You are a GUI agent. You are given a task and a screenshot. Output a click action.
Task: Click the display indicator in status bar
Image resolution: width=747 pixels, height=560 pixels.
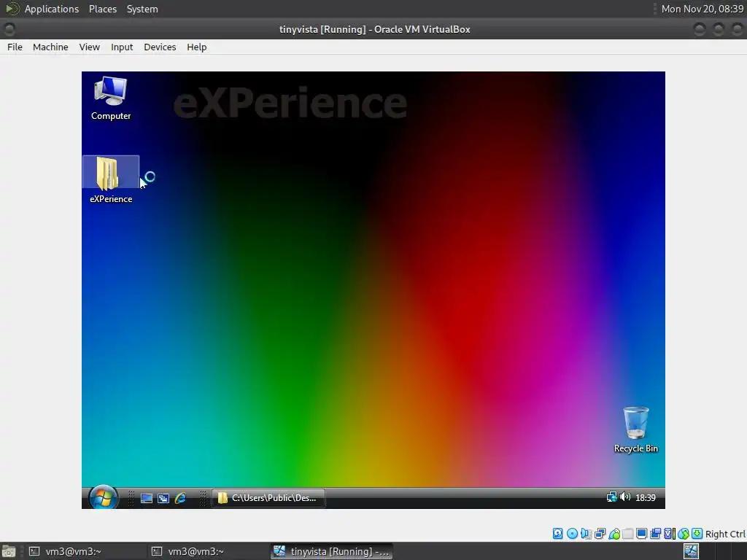click(x=642, y=534)
